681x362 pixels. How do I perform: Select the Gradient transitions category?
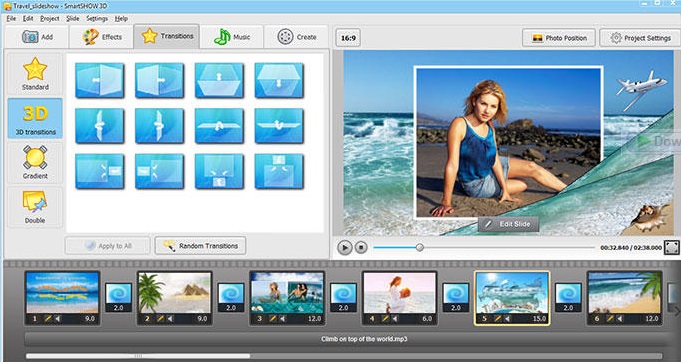point(35,163)
